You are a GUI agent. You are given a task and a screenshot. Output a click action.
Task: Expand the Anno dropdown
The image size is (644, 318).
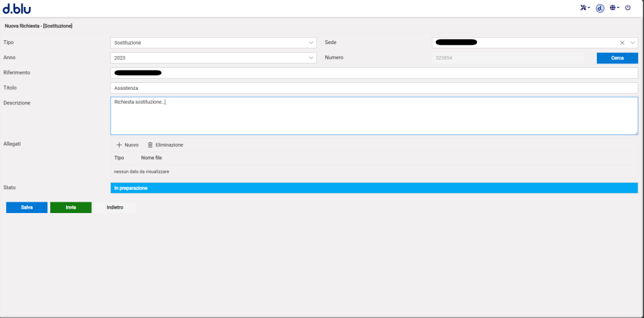pyautogui.click(x=312, y=58)
